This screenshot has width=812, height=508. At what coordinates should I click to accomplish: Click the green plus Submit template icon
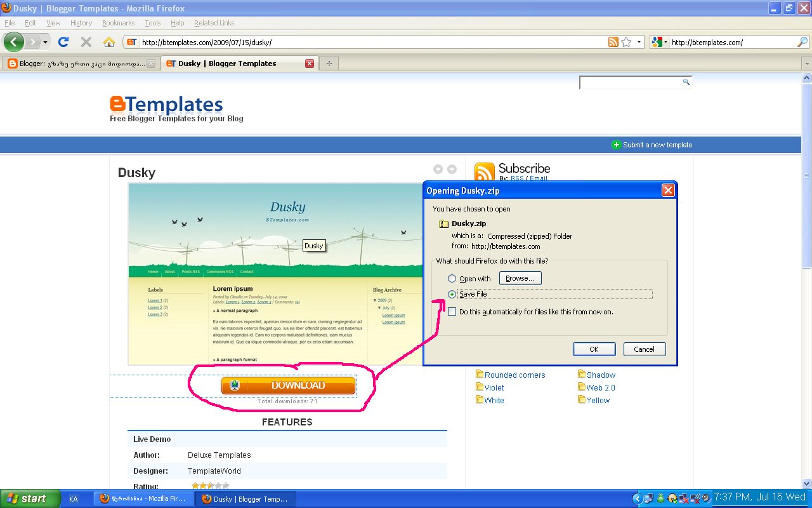coord(615,145)
